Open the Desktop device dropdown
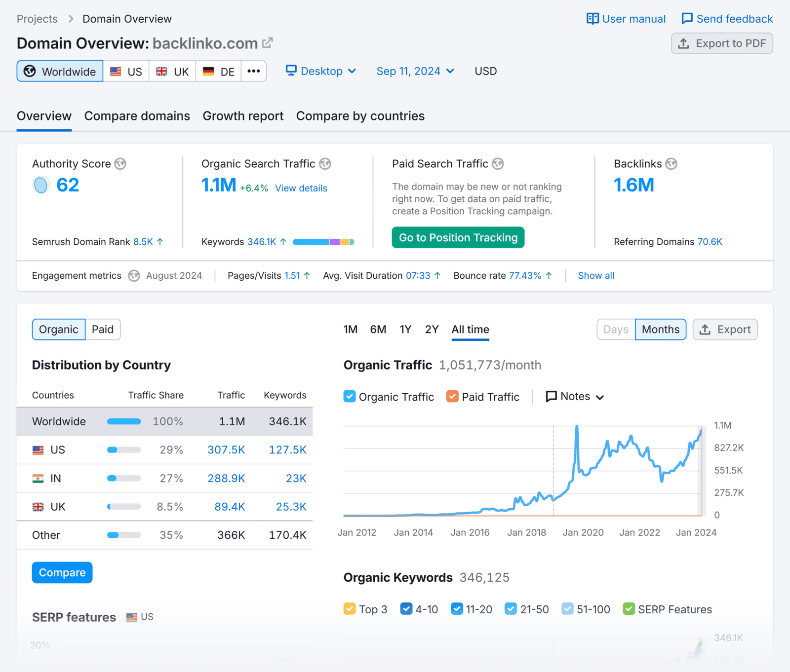 pyautogui.click(x=321, y=71)
